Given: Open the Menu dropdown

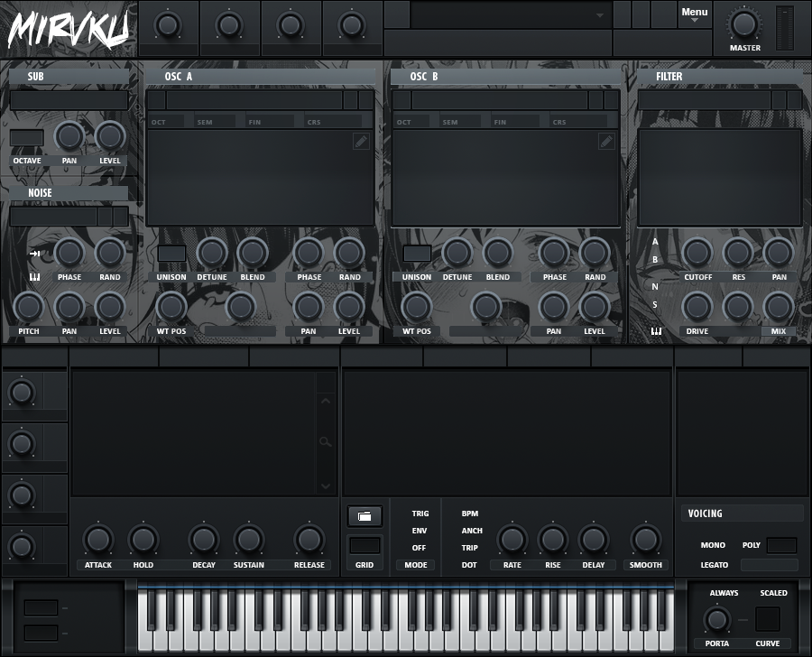Looking at the screenshot, I should click(x=695, y=14).
